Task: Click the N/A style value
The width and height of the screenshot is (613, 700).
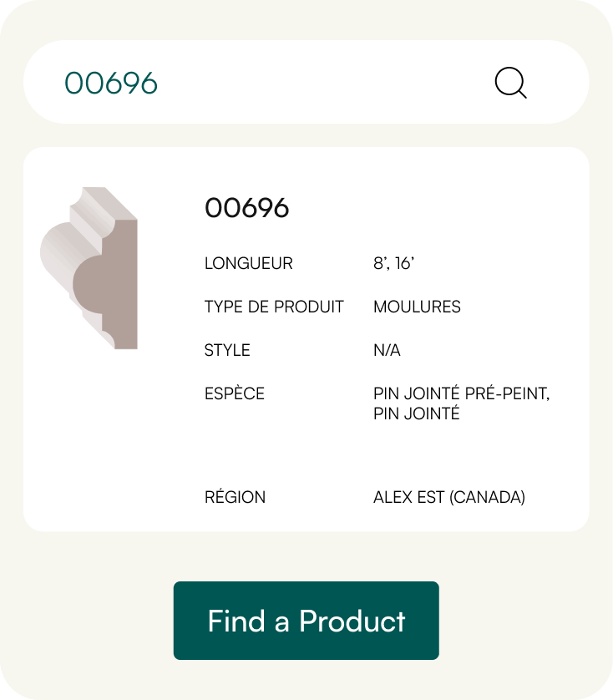Action: point(387,350)
